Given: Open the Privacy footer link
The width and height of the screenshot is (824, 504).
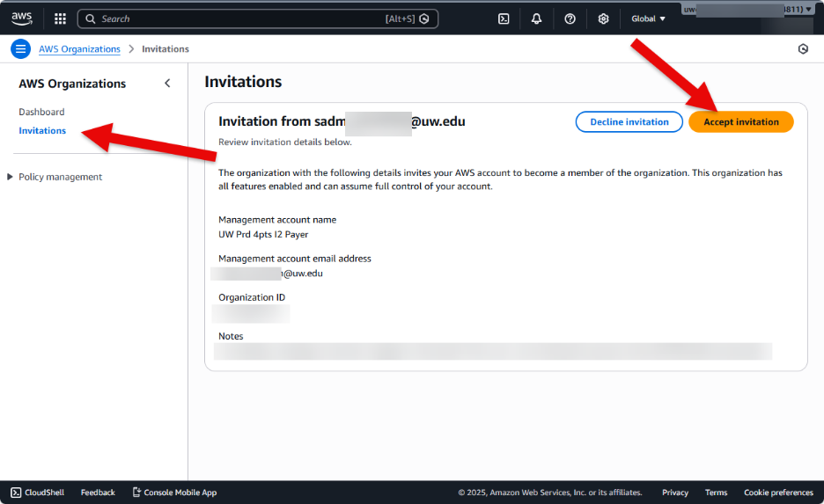Looking at the screenshot, I should click(675, 493).
